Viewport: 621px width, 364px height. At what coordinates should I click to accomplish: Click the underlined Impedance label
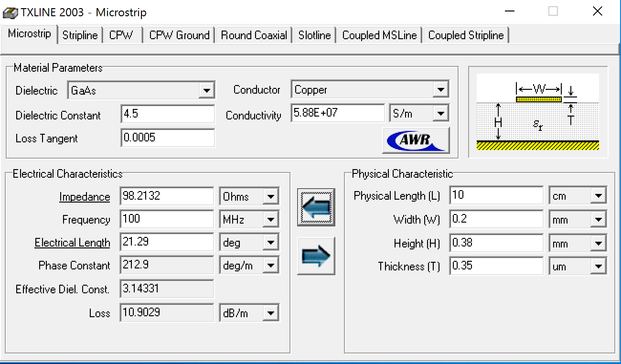(85, 197)
